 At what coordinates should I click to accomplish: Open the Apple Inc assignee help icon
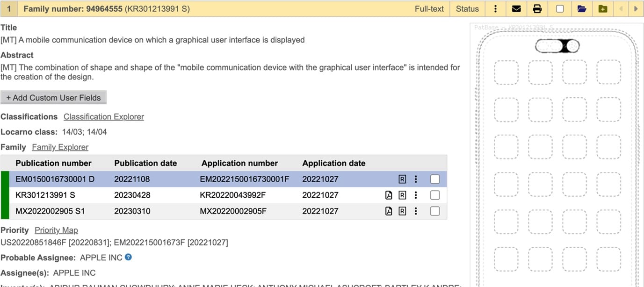point(128,257)
